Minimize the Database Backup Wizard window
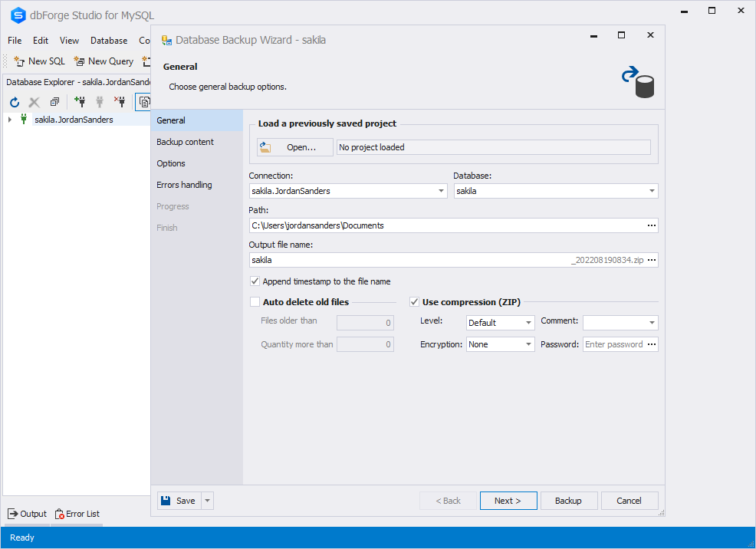 594,36
